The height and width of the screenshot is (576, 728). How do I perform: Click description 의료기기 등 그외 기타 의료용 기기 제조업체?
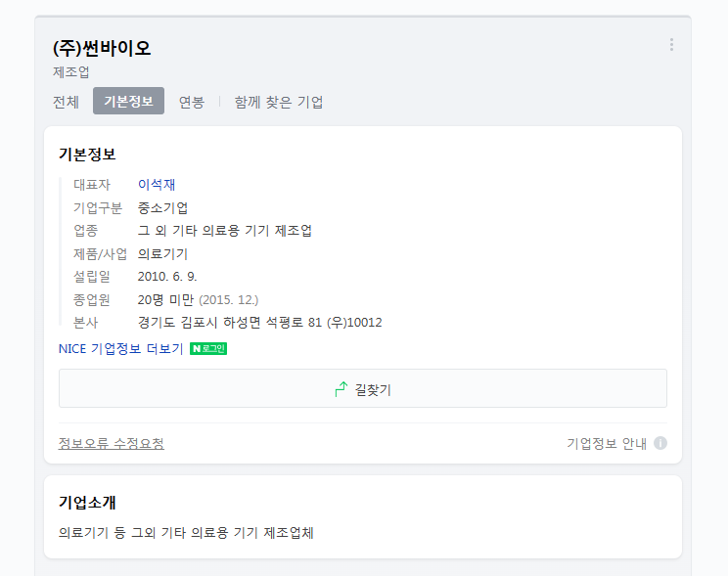point(186,532)
